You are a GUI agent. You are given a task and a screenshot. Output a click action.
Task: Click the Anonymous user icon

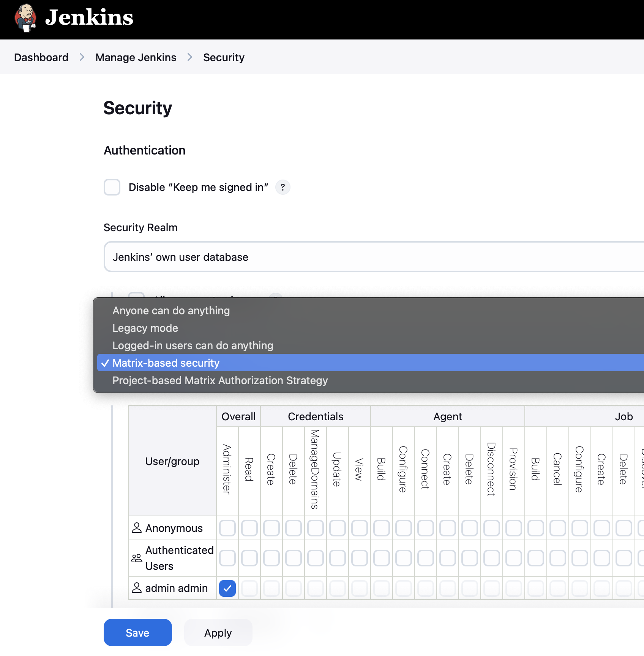pyautogui.click(x=137, y=528)
